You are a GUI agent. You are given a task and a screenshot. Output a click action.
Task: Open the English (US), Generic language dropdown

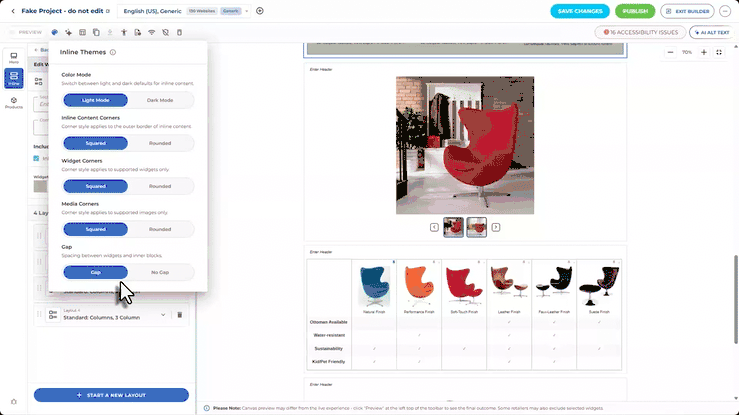tap(186, 11)
